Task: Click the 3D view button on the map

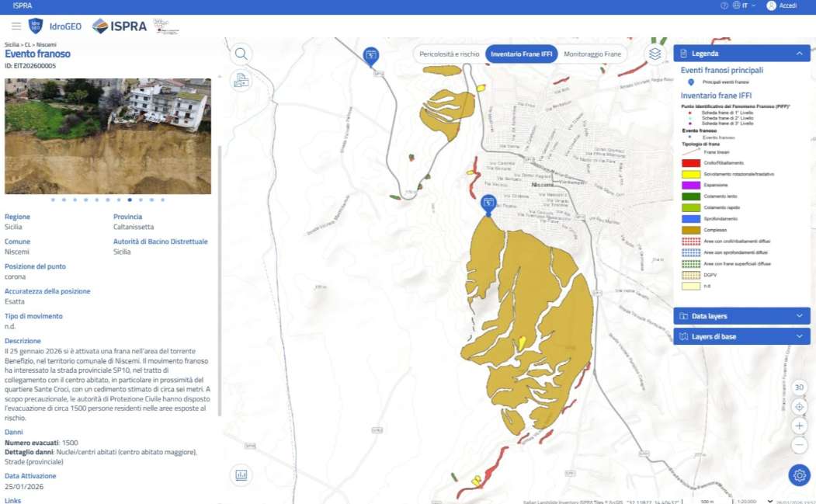Action: (x=800, y=387)
